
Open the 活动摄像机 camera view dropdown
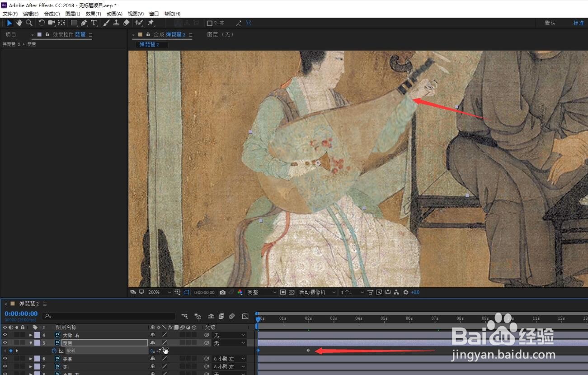(x=317, y=292)
